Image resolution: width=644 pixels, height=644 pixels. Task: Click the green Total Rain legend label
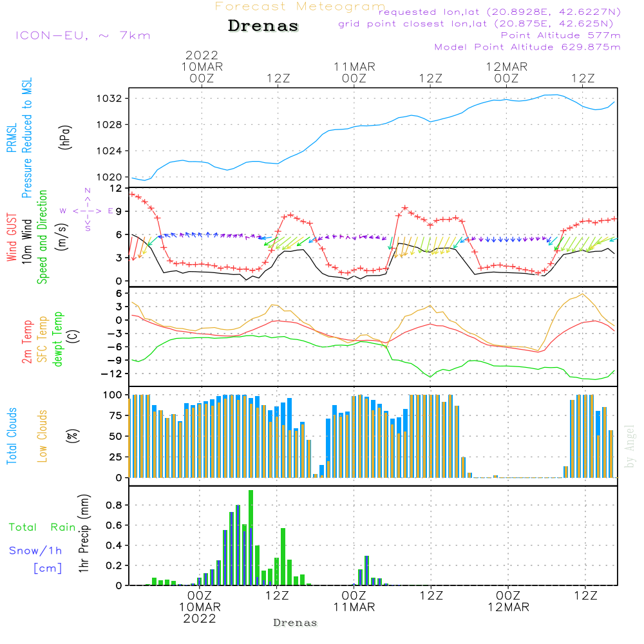(43, 527)
